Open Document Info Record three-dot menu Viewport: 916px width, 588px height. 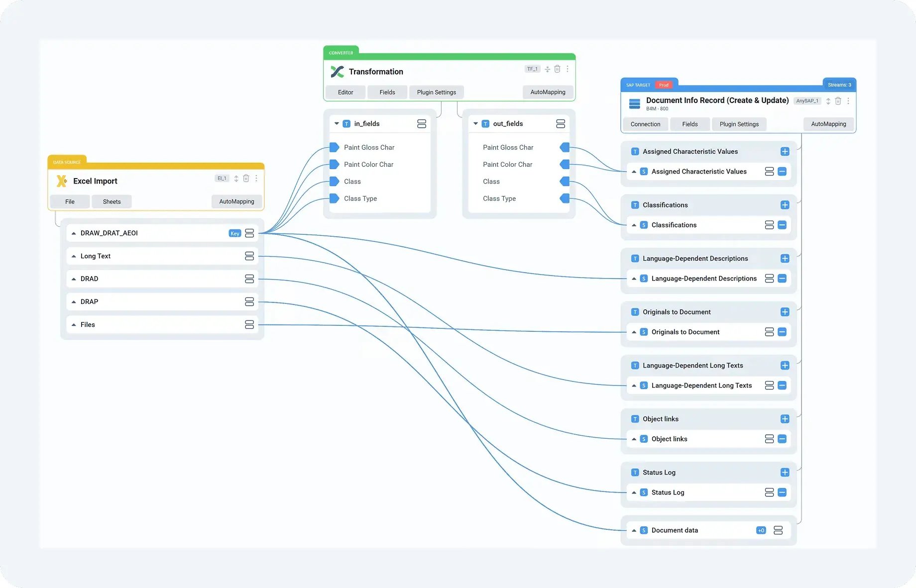click(848, 101)
